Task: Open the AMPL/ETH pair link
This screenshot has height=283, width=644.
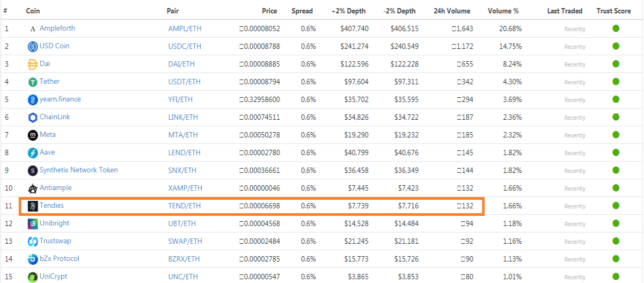Action: 186,29
